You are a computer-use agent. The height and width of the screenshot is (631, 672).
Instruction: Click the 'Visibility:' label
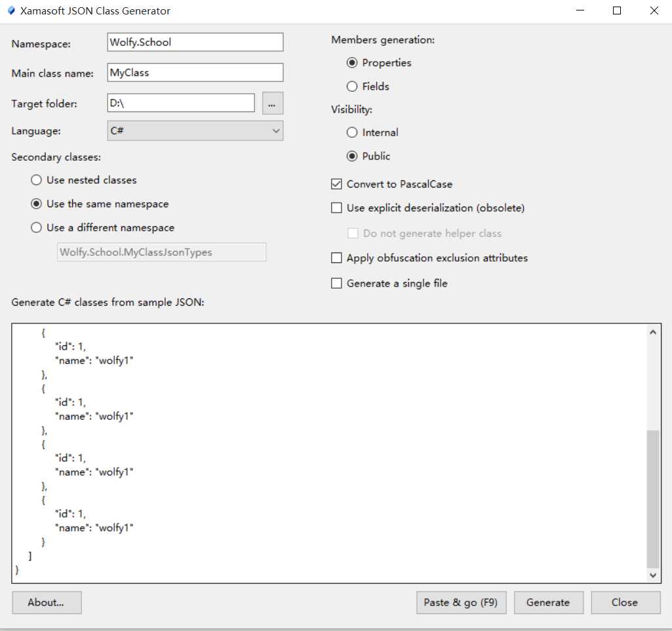(351, 110)
